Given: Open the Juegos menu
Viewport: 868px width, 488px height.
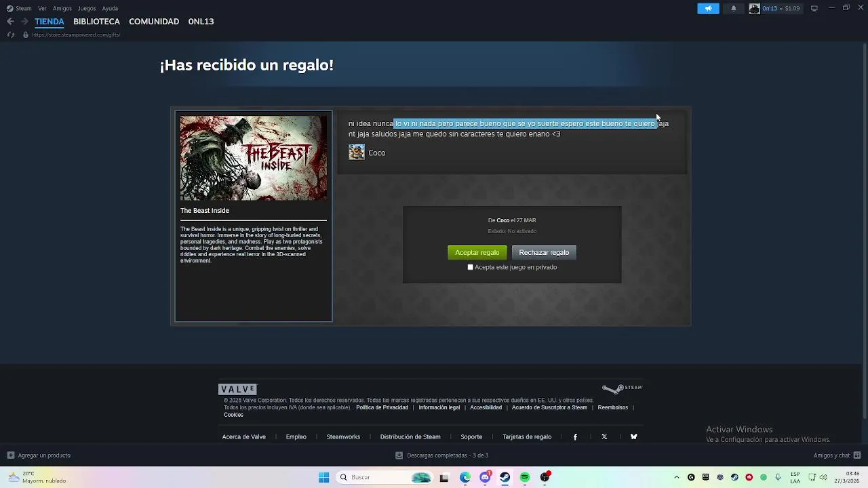Looking at the screenshot, I should pyautogui.click(x=87, y=8).
